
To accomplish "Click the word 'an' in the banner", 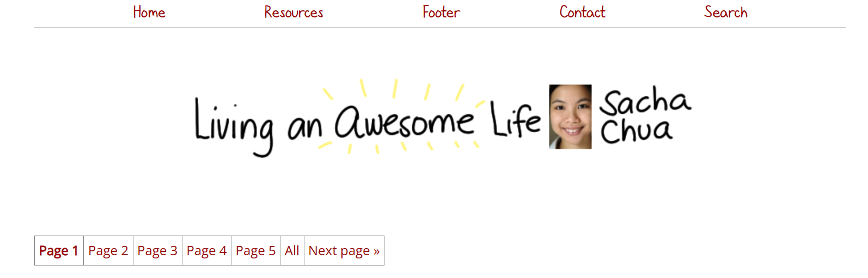I will tap(305, 127).
